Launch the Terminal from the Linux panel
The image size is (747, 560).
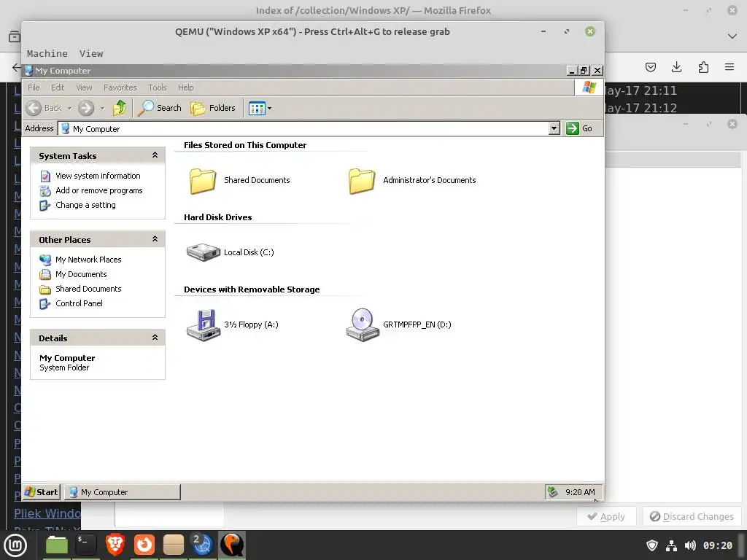coord(86,545)
